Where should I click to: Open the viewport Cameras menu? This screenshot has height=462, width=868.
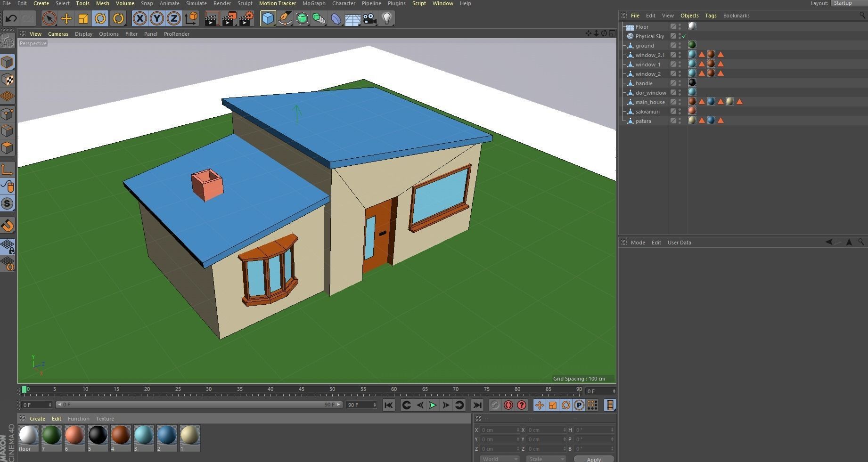click(x=58, y=34)
